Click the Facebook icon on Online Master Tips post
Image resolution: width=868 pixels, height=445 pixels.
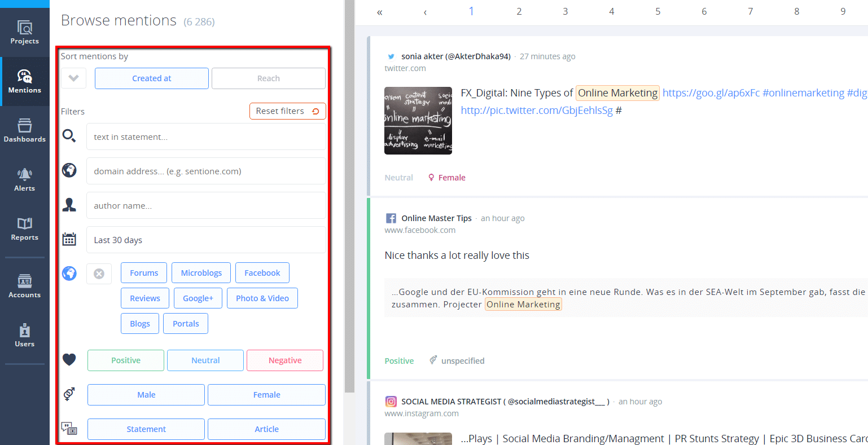click(391, 218)
